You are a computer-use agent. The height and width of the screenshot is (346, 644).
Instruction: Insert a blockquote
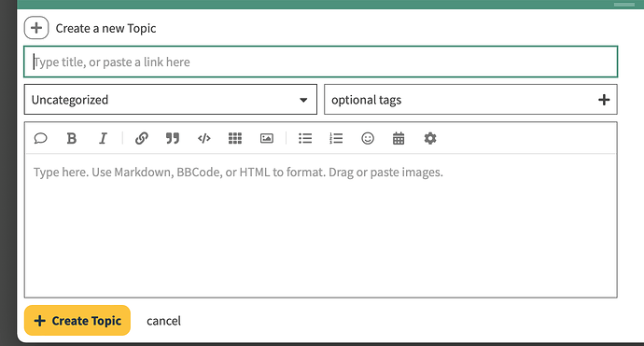(173, 138)
